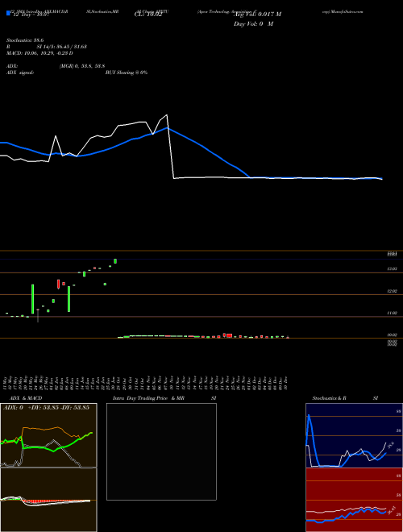This screenshot has width=403, height=532.
Task: Click inside the empty Intra Day Trading chart box
Action: pyautogui.click(x=161, y=451)
